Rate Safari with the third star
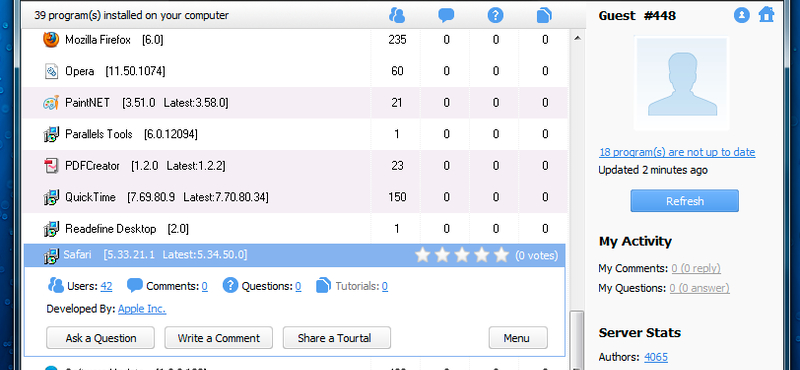800x370 pixels. (462, 255)
